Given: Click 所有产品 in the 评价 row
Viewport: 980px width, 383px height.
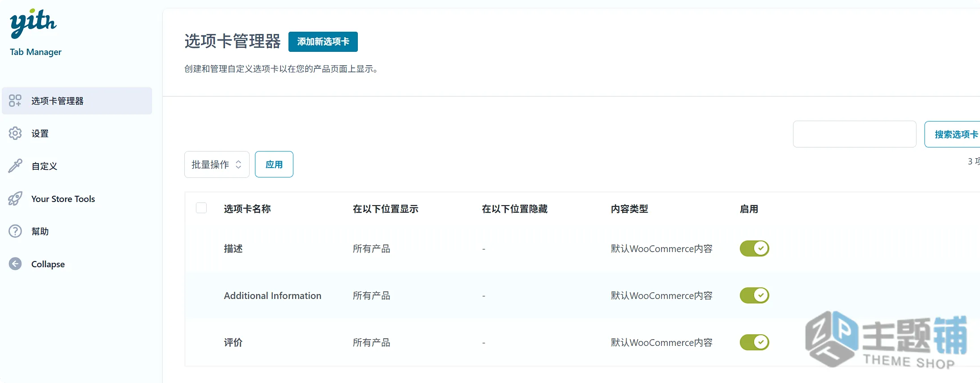Looking at the screenshot, I should pos(371,342).
